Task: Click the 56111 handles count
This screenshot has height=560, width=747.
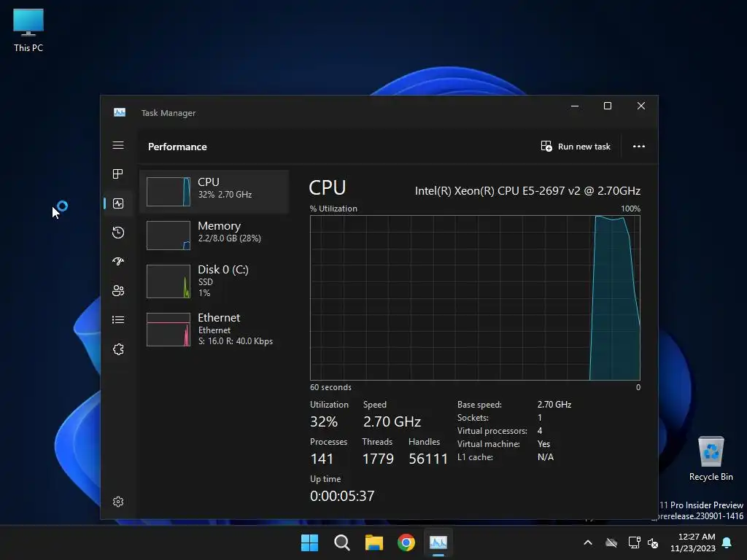Action: [x=428, y=459]
